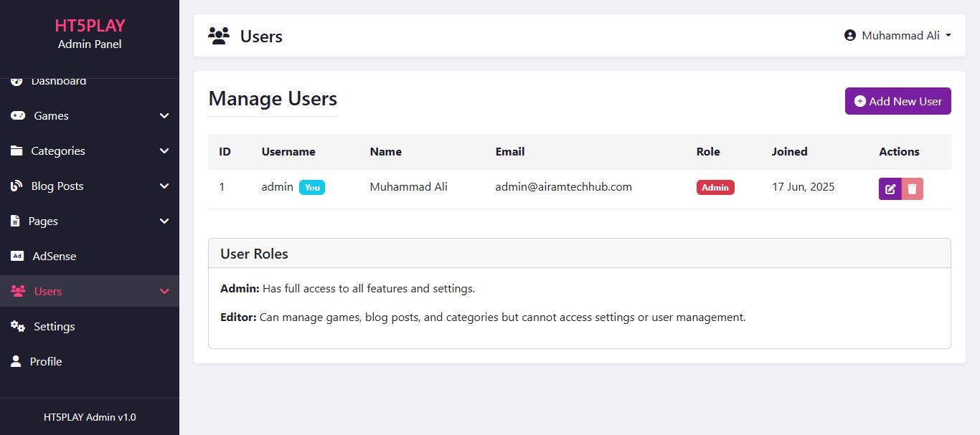Open Profile in the sidebar
The width and height of the screenshot is (980, 435).
tap(90, 361)
